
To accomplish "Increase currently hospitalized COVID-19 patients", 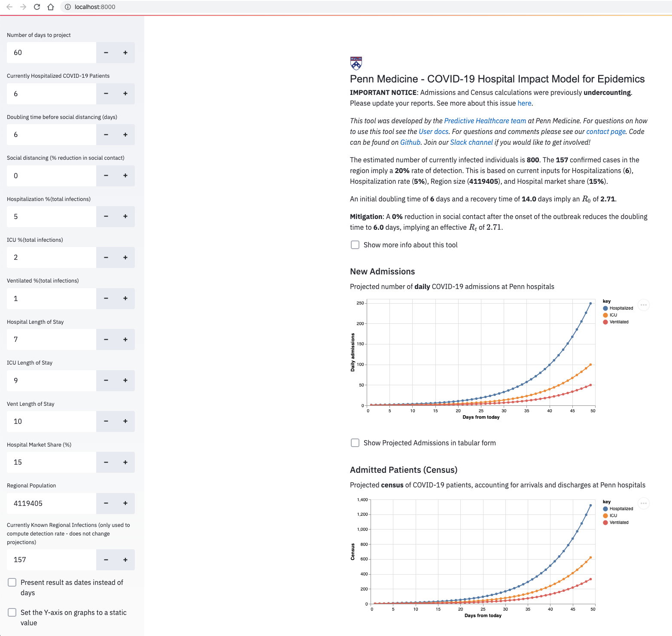I will [x=125, y=94].
